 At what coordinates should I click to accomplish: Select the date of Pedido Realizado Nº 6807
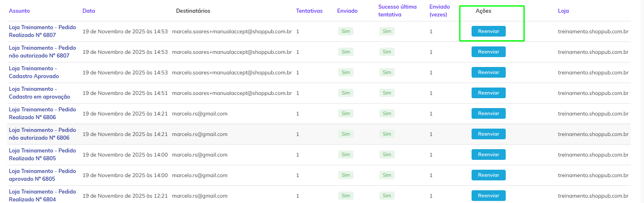click(125, 31)
